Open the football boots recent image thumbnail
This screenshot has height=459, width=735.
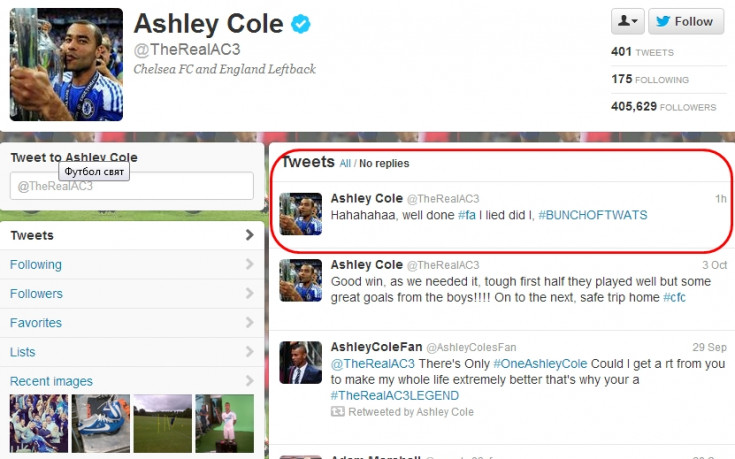(101, 423)
